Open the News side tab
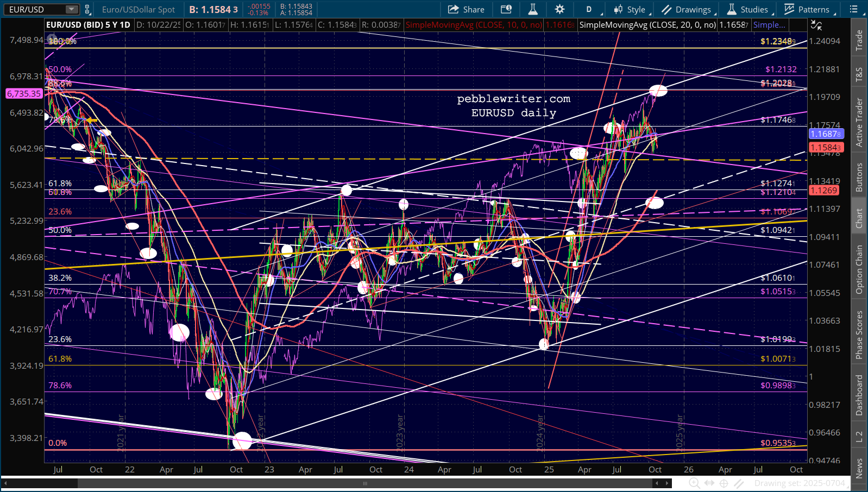Image resolution: width=868 pixels, height=492 pixels. point(859,468)
